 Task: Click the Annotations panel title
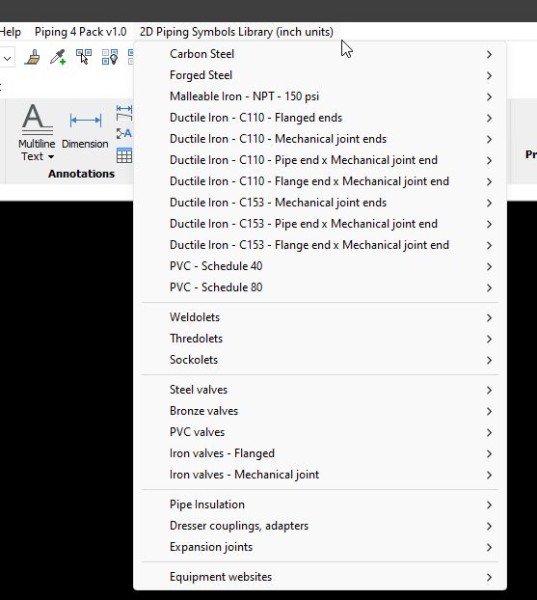(x=82, y=174)
